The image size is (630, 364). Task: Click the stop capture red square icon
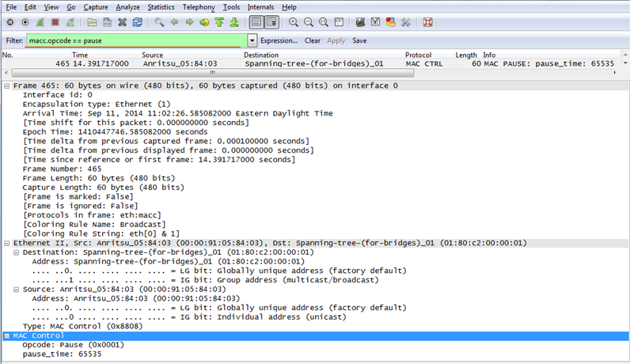point(55,22)
